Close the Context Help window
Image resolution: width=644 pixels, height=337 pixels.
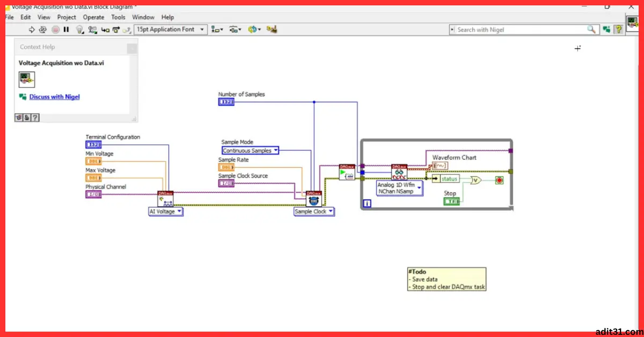coord(131,49)
